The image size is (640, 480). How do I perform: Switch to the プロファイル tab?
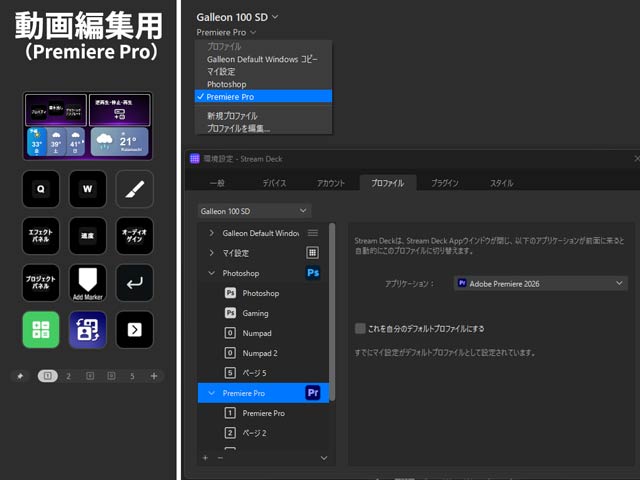388,183
